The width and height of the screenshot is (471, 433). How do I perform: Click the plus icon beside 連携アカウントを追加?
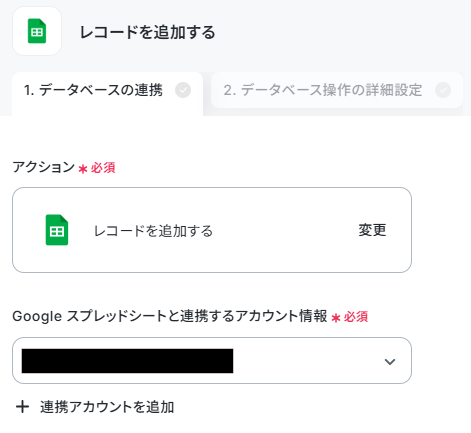22,407
